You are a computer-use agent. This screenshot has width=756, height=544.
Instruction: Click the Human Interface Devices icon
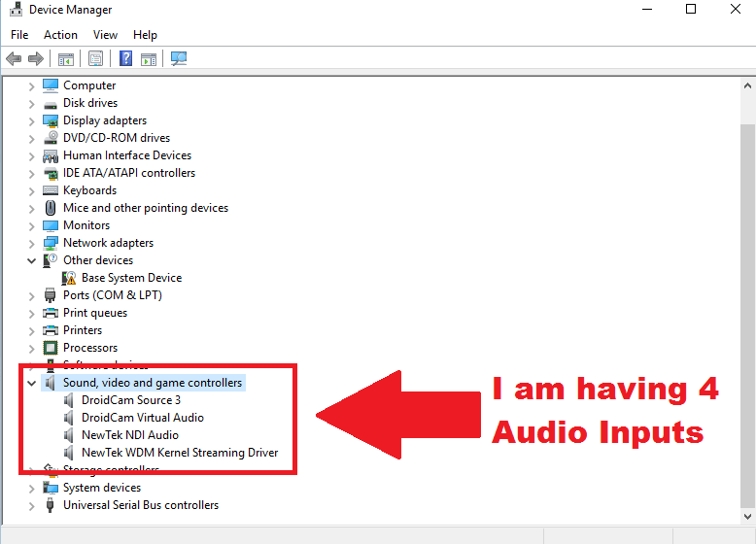51,155
